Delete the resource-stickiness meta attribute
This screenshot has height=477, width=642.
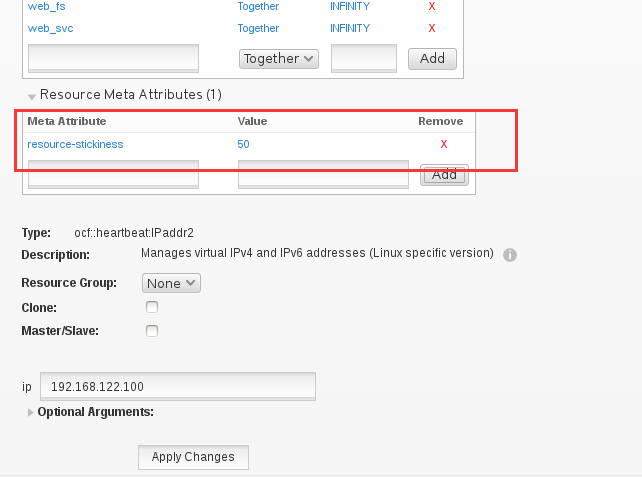(444, 144)
